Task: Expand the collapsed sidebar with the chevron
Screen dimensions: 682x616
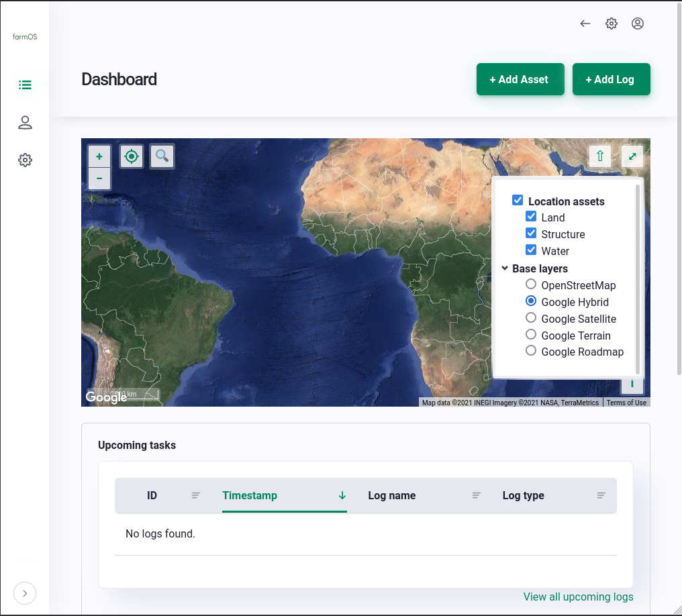Action: pos(25,593)
